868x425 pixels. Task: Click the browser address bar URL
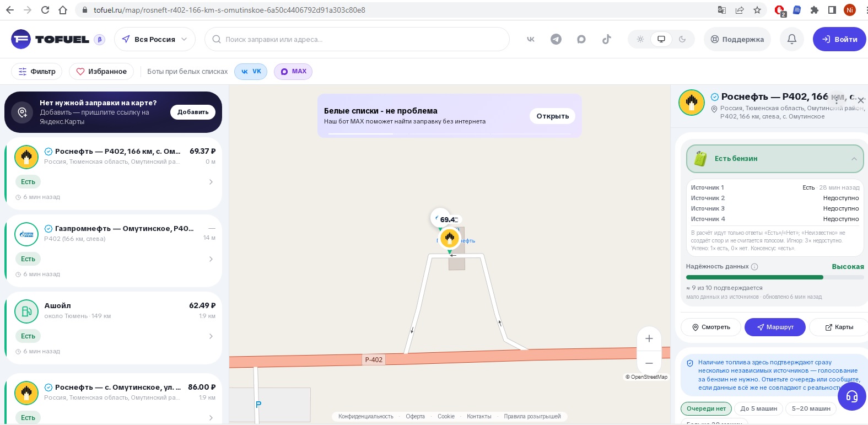click(229, 10)
